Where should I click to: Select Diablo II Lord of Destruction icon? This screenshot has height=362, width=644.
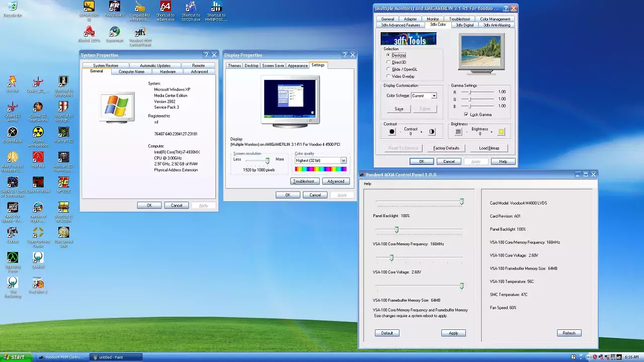pos(13,187)
